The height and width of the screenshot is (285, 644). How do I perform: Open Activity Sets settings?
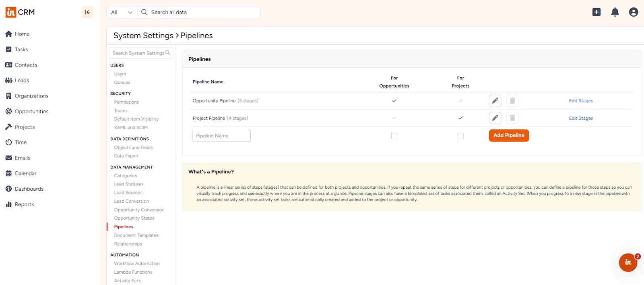coord(127,281)
